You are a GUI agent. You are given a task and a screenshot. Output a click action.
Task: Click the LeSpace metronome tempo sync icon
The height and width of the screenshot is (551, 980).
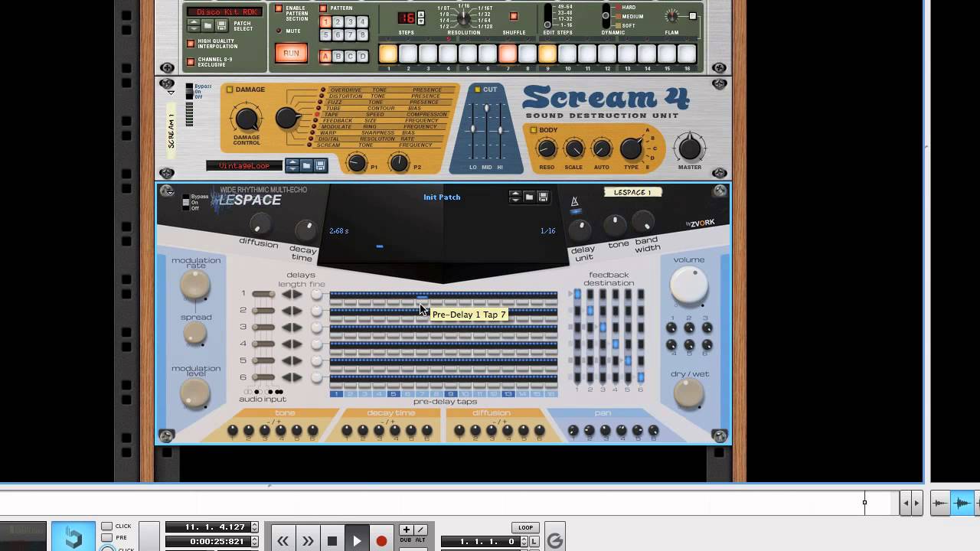coord(574,202)
